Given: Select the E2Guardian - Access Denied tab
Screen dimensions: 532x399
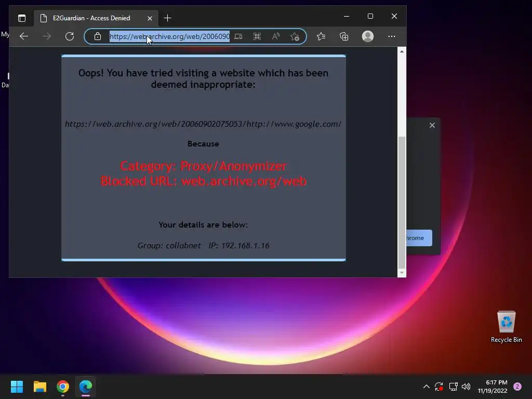Looking at the screenshot, I should tap(91, 18).
